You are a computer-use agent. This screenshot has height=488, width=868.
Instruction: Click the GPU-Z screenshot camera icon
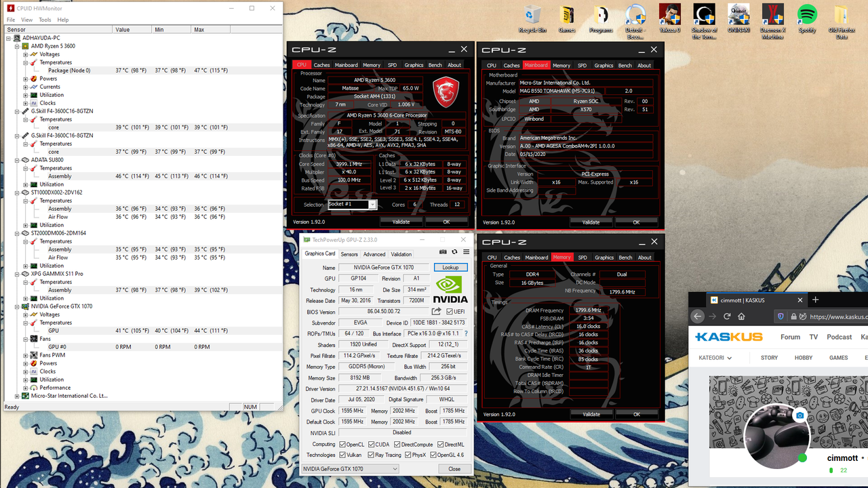(443, 252)
